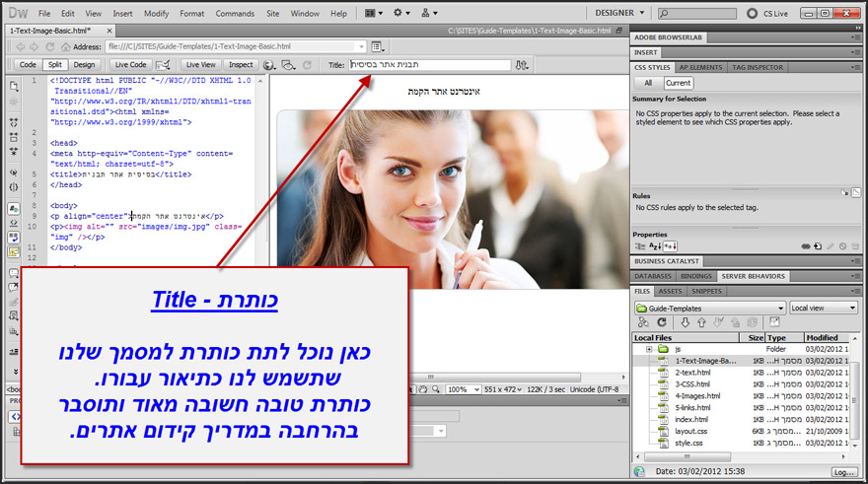Image resolution: width=868 pixels, height=484 pixels.
Task: Click New CSS Rule icon
Action: (818, 246)
